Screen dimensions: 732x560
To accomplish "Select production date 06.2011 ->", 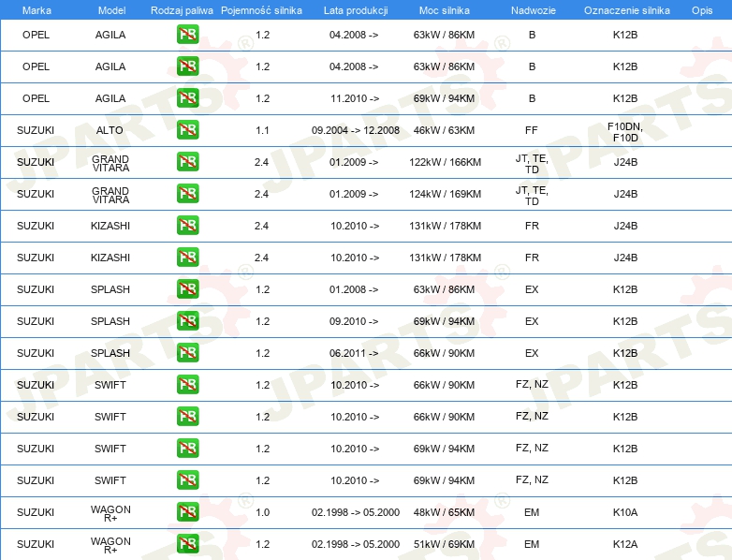I will (354, 353).
